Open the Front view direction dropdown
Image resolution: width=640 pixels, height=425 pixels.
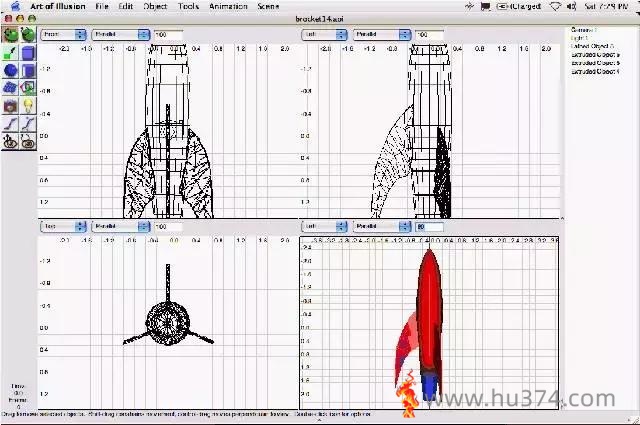pos(63,35)
